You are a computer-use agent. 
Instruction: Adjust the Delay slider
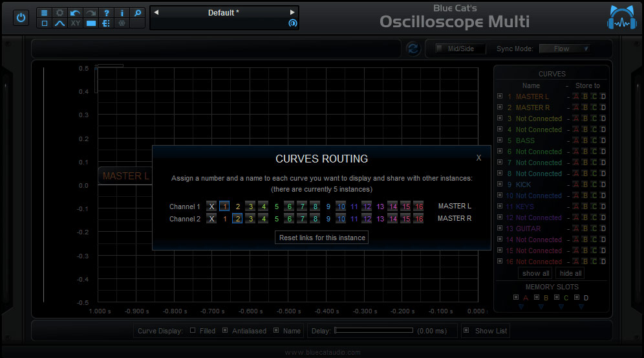[x=374, y=330]
